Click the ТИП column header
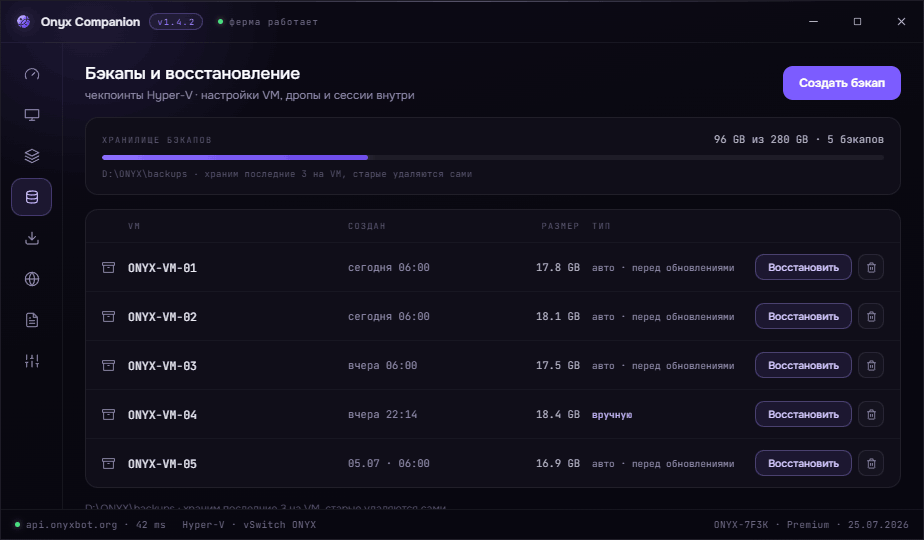 pyautogui.click(x=601, y=226)
